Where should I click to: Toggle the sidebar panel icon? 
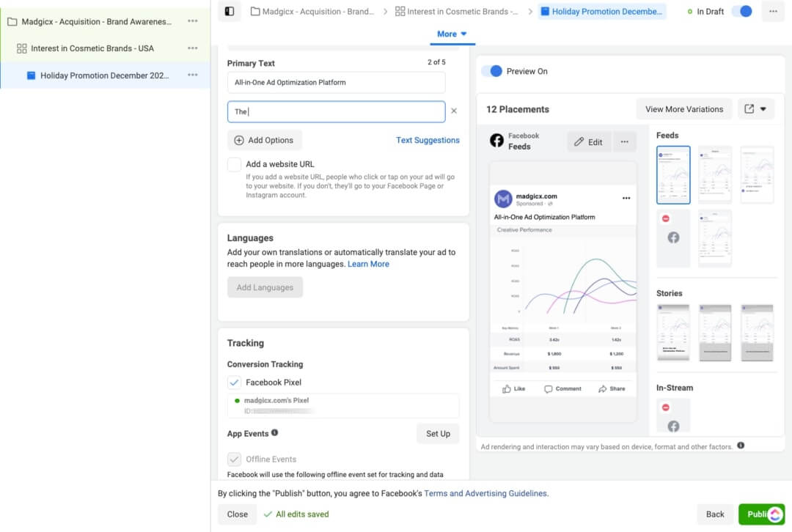pyautogui.click(x=230, y=11)
